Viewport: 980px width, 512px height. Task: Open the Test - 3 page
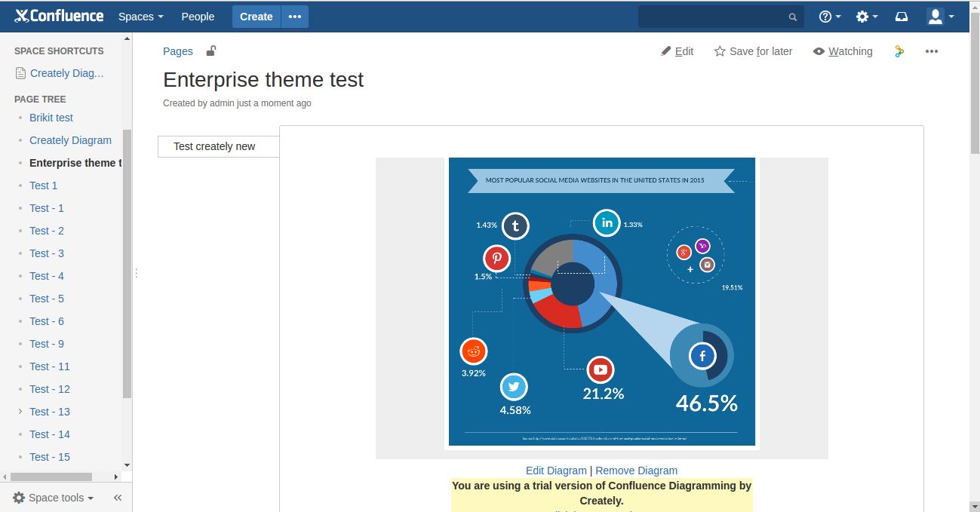point(47,253)
